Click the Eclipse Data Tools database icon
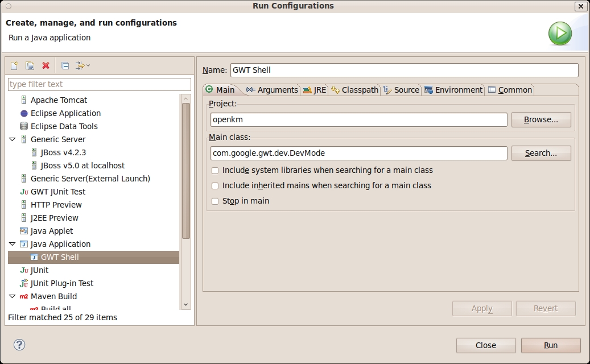The height and width of the screenshot is (364, 590). tap(24, 126)
